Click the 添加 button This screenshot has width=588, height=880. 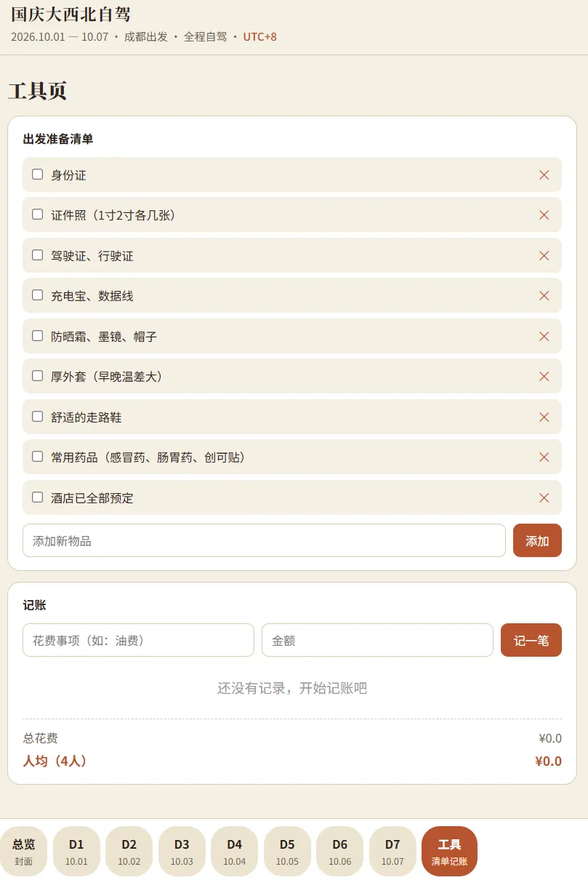[x=537, y=540]
